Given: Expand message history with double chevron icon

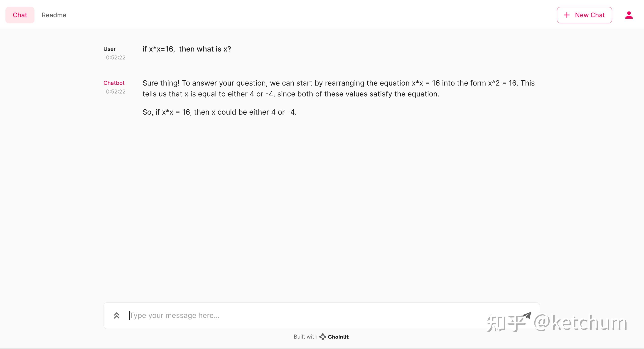Looking at the screenshot, I should point(116,315).
